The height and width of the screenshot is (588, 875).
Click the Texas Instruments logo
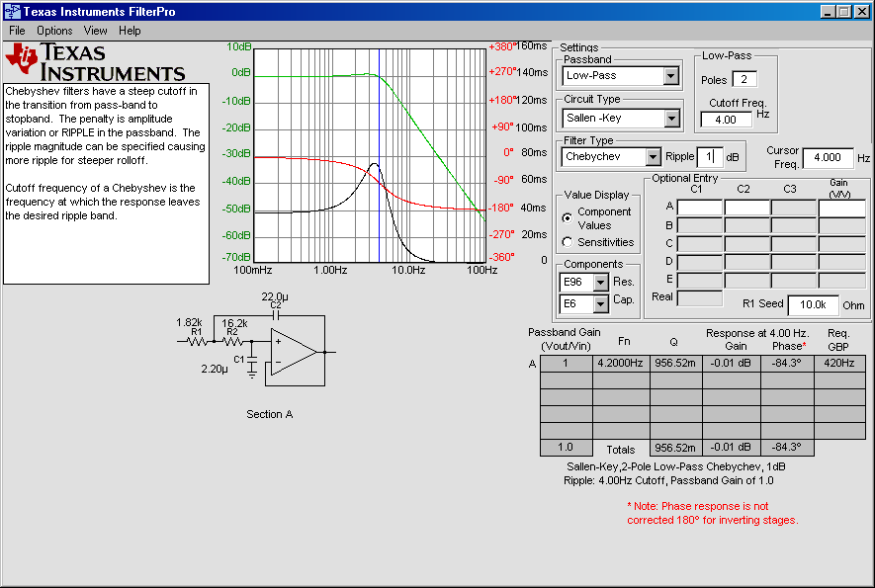click(x=95, y=62)
